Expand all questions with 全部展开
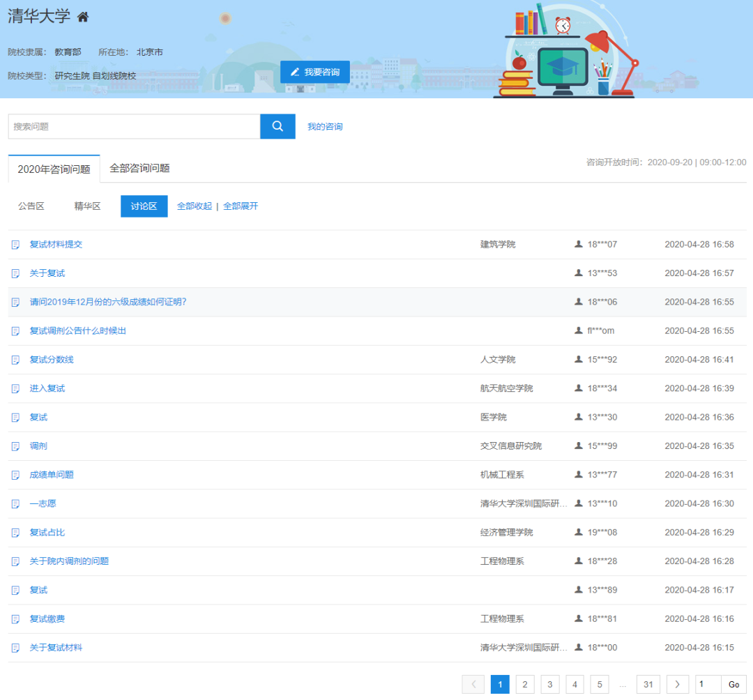The image size is (753, 700). [241, 206]
